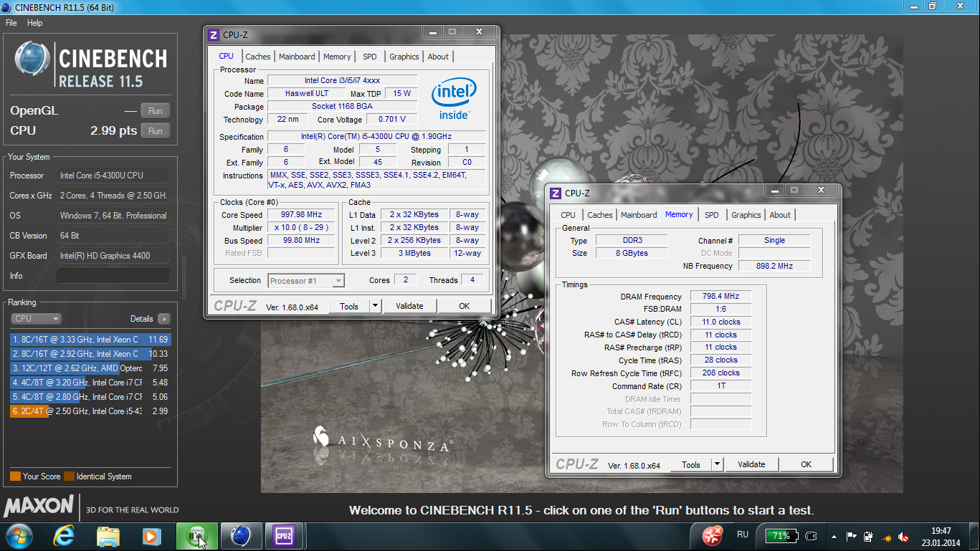Screen dimensions: 980x551
Task: Click OK in CPU-Z Memory window
Action: coord(807,464)
